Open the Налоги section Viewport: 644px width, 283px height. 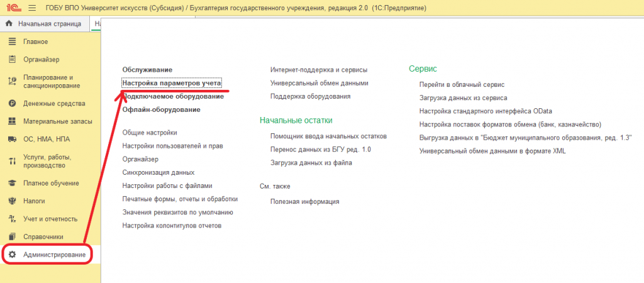[35, 201]
